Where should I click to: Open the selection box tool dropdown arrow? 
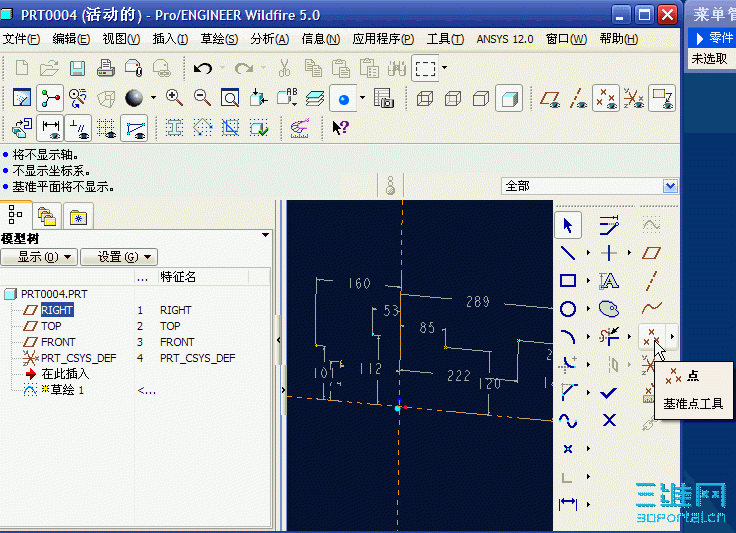point(445,68)
